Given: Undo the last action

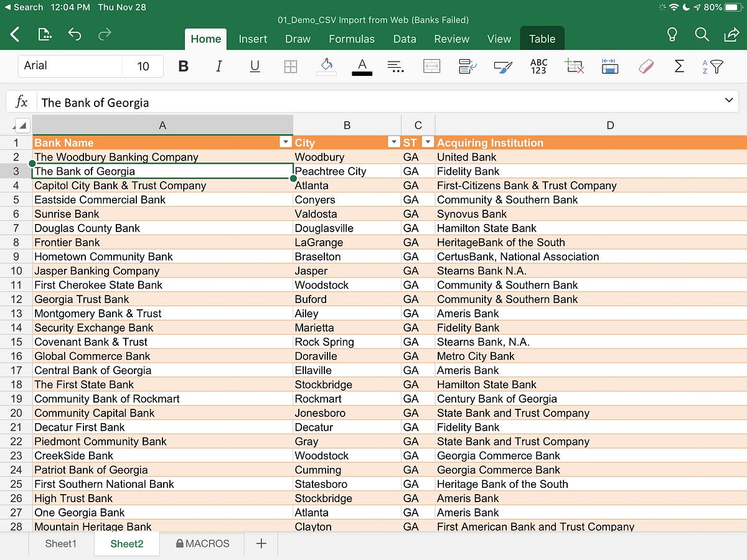Looking at the screenshot, I should coord(75,35).
